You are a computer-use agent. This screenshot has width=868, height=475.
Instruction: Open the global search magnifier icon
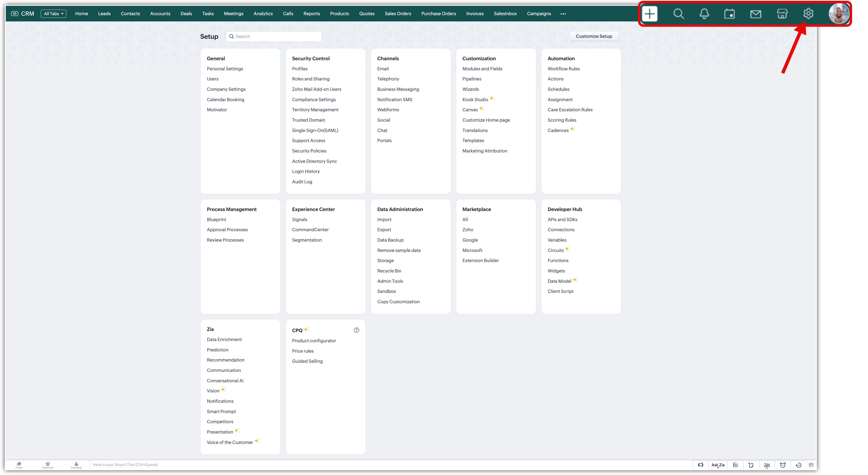678,14
